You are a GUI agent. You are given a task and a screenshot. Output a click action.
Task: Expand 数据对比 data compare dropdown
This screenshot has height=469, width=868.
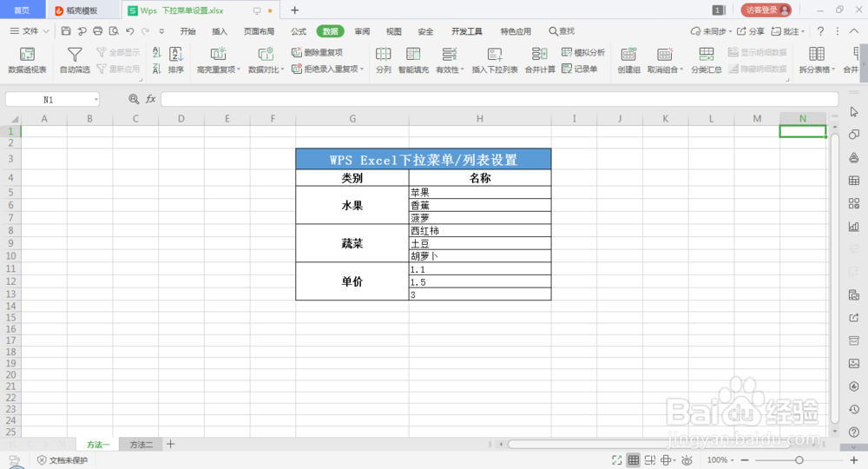pyautogui.click(x=282, y=69)
